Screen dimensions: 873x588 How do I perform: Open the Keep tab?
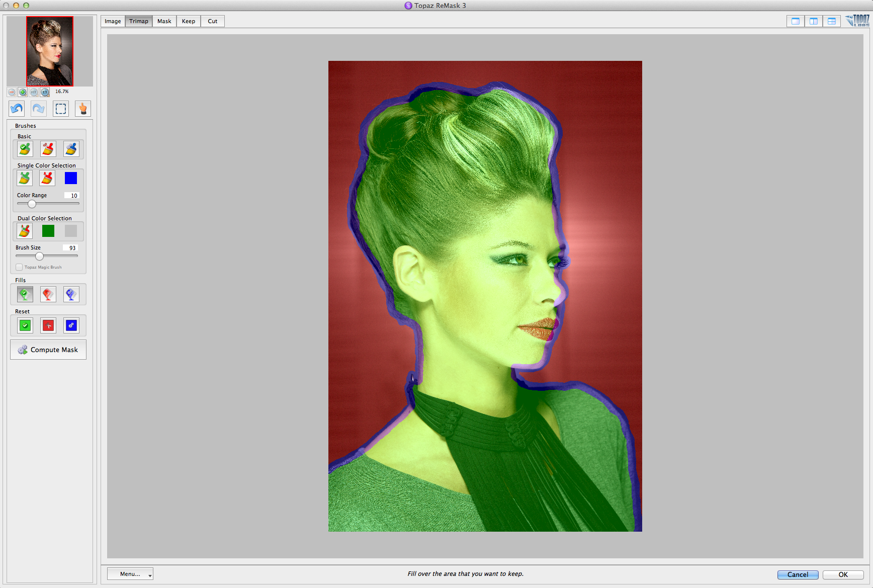tap(189, 21)
